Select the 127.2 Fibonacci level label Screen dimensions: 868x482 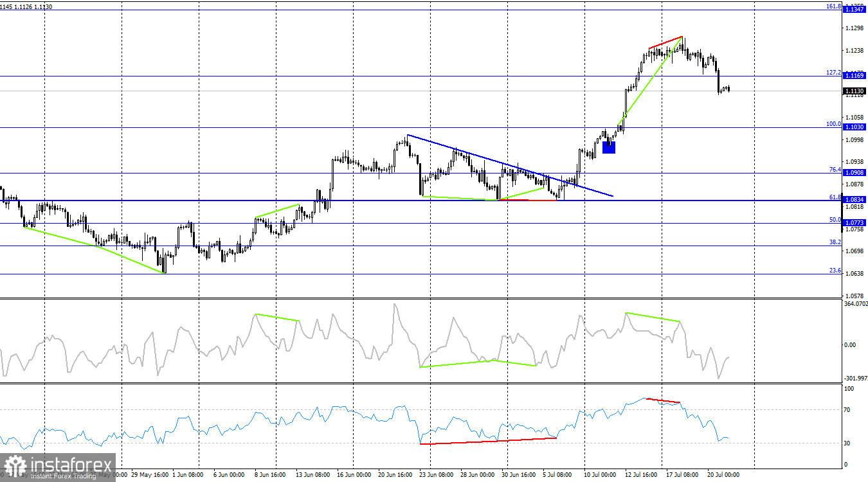pyautogui.click(x=833, y=73)
